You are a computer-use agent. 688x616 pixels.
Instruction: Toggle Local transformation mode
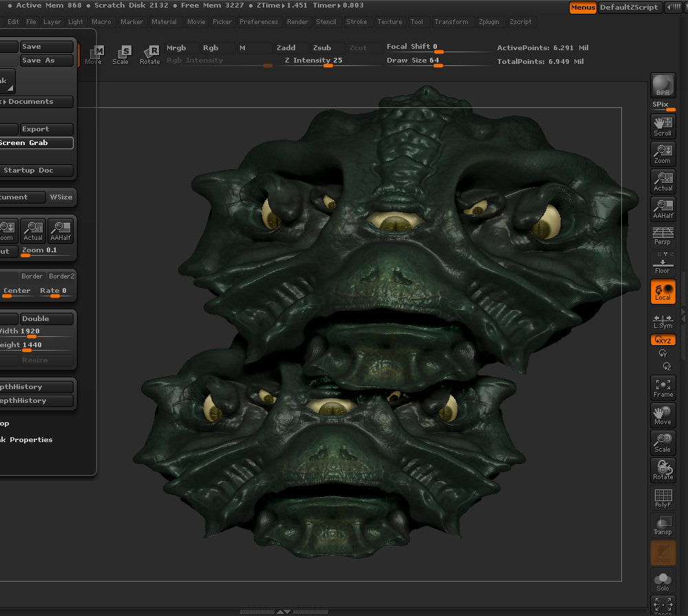pos(663,291)
